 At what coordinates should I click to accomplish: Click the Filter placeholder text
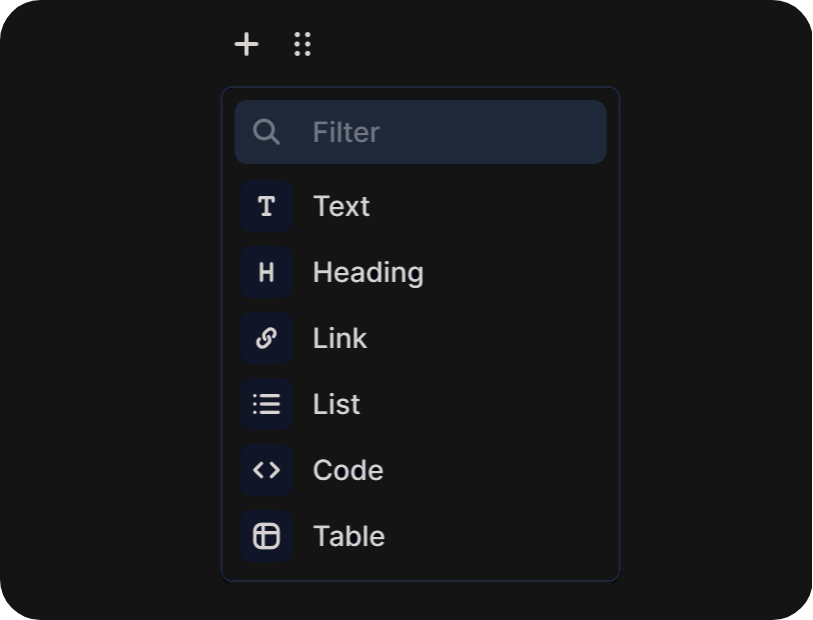point(346,132)
